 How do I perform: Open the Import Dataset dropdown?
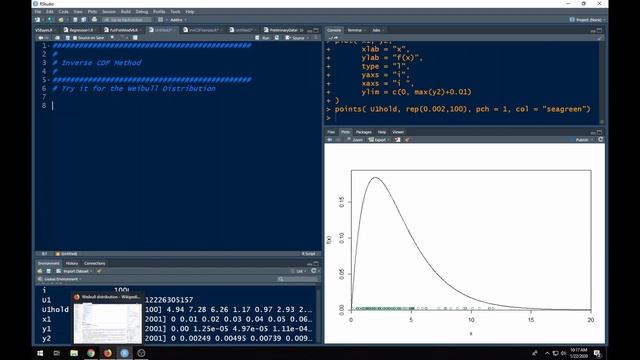(74, 271)
